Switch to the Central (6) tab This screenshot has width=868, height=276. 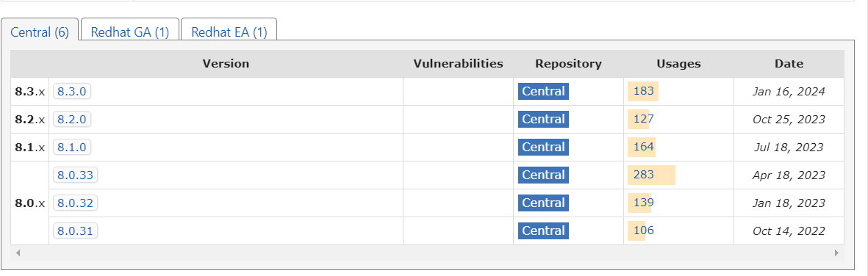point(40,32)
